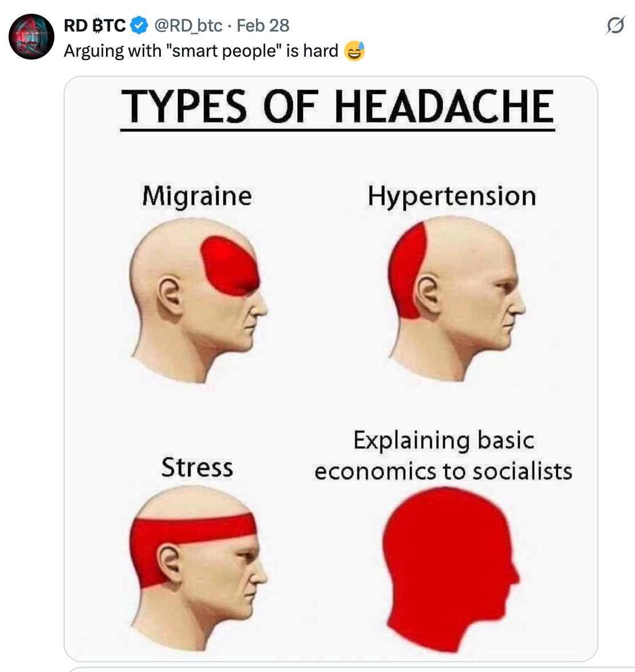Click the tweet text about smart people
The height and width of the screenshot is (672, 635).
pos(201,51)
